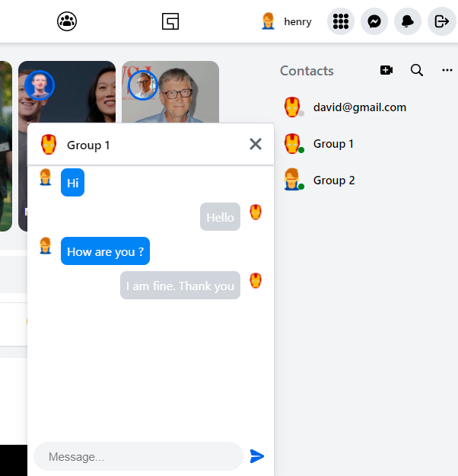Viewport: 458px width, 476px height.
Task: Open the apps grid menu
Action: pos(341,21)
